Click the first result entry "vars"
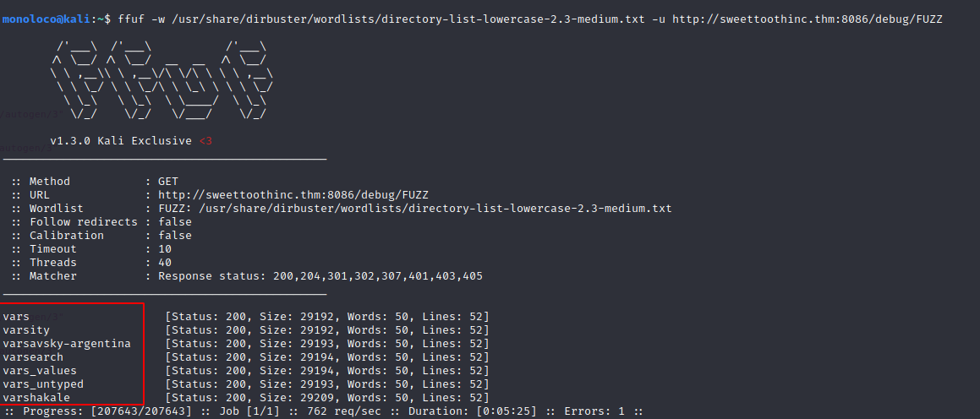The image size is (980, 419). coord(16,317)
